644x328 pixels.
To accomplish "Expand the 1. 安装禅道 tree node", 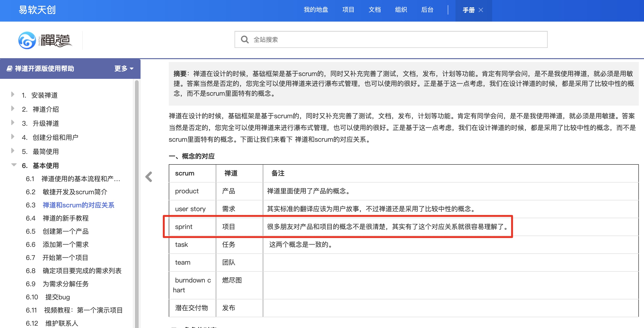I will [13, 94].
